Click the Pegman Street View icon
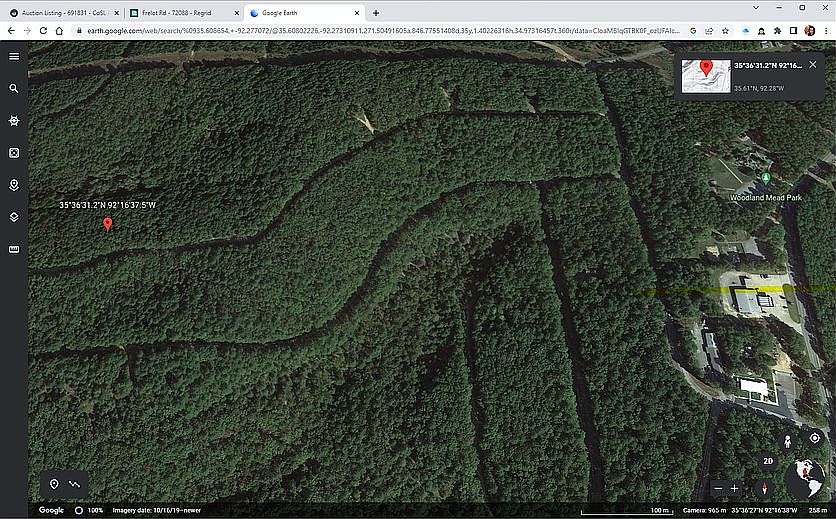Viewport: 836px width, 519px height. click(x=787, y=441)
